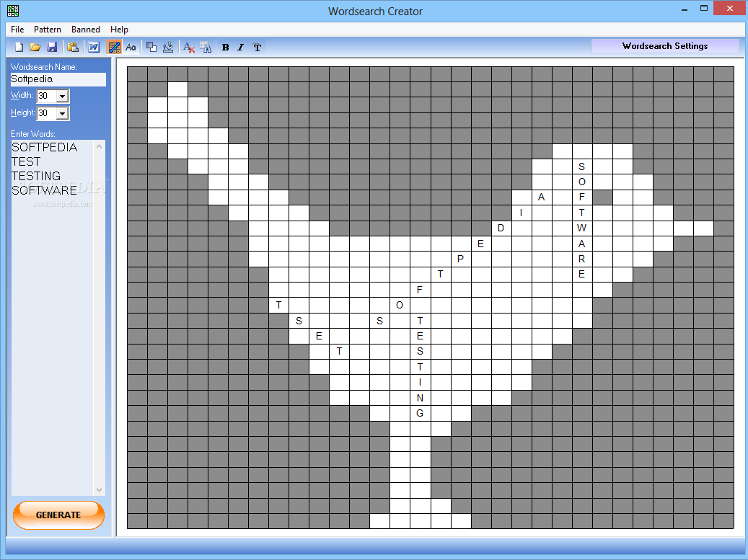Toggle the pattern grid editing icon
748x560 pixels.
point(114,47)
